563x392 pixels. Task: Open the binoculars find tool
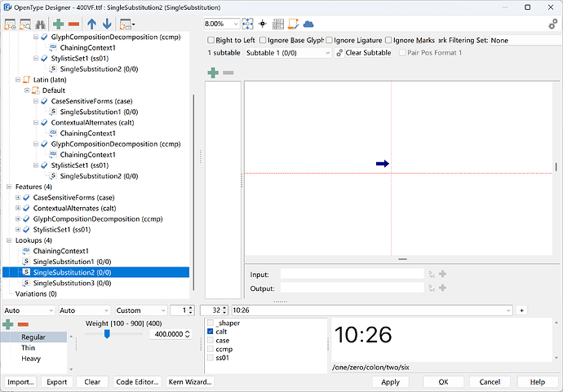click(x=40, y=24)
